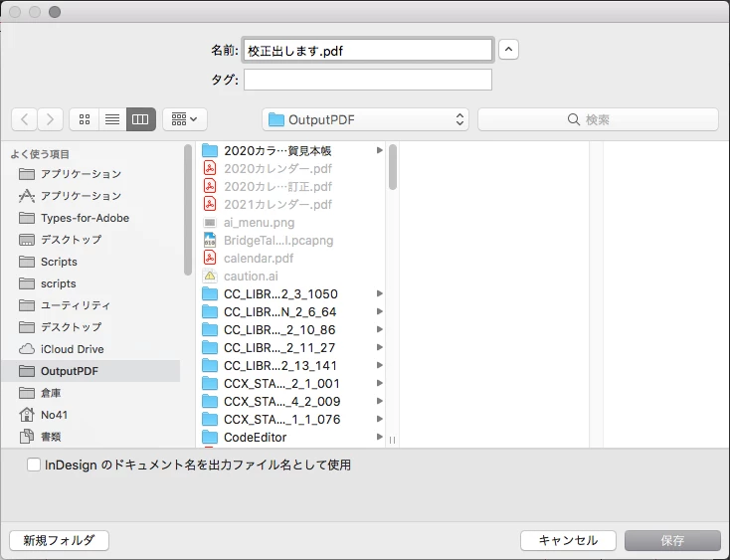Click the search field
730x560 pixels.
point(599,119)
